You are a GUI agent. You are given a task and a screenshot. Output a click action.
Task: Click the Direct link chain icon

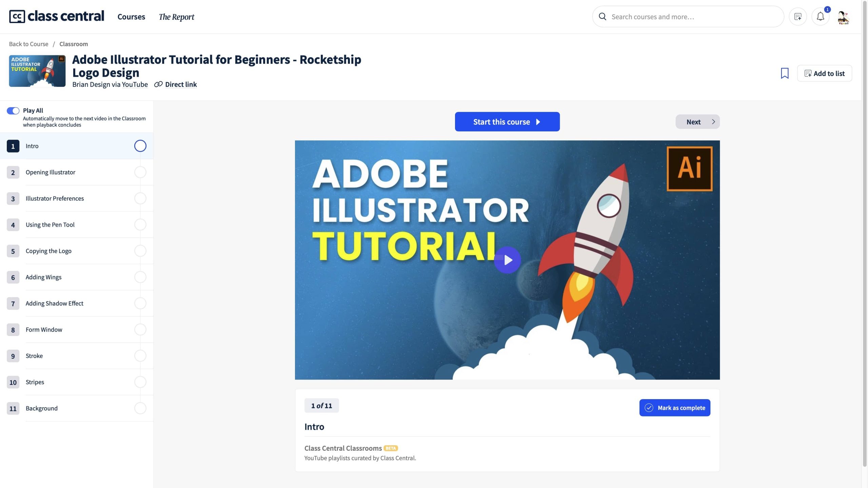coord(158,84)
